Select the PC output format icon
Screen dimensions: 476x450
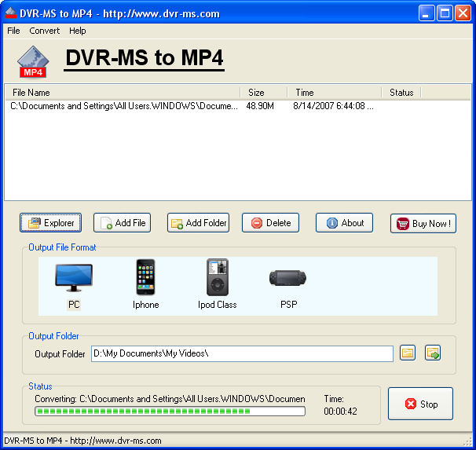pyautogui.click(x=74, y=278)
